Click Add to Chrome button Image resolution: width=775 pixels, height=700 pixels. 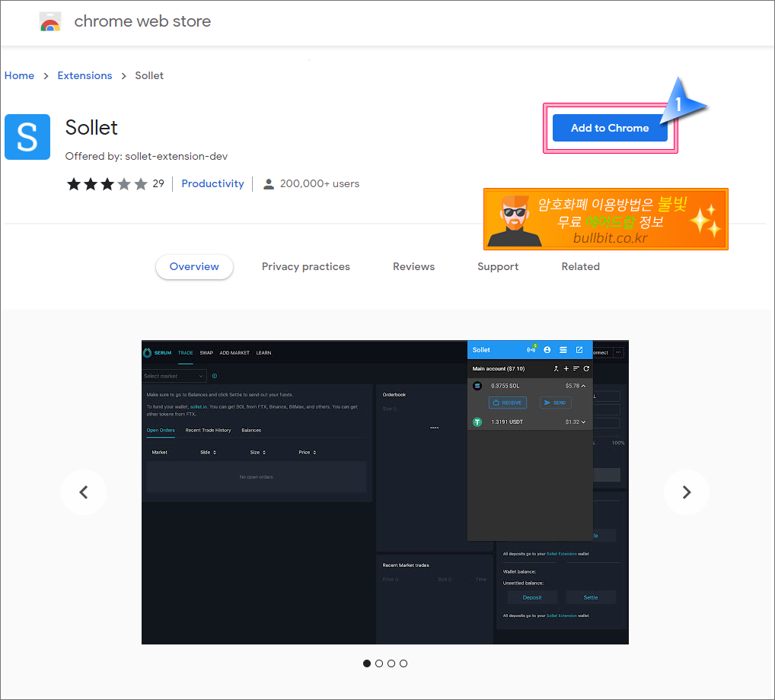click(610, 128)
